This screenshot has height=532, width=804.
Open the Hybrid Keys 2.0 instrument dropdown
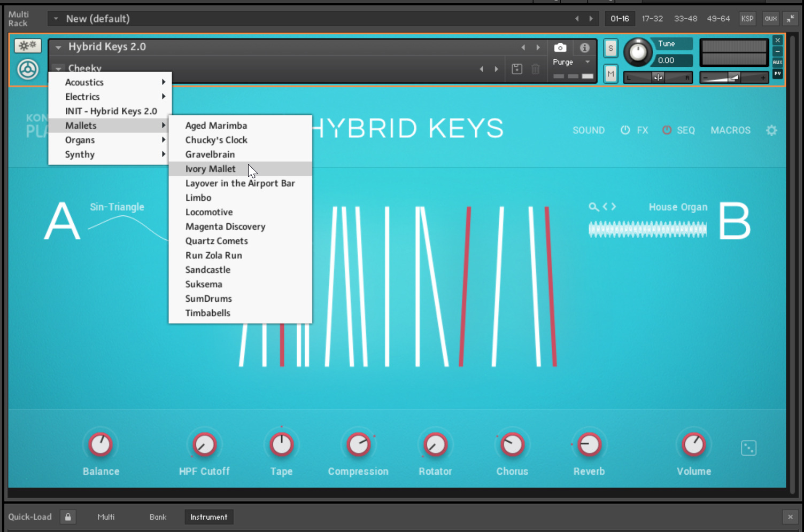pyautogui.click(x=58, y=48)
